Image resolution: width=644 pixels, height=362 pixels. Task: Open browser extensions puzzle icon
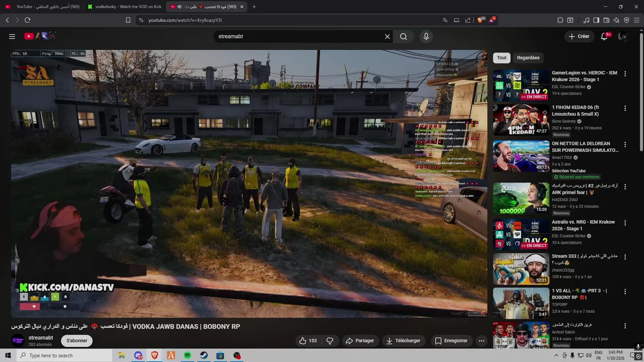tap(560, 20)
